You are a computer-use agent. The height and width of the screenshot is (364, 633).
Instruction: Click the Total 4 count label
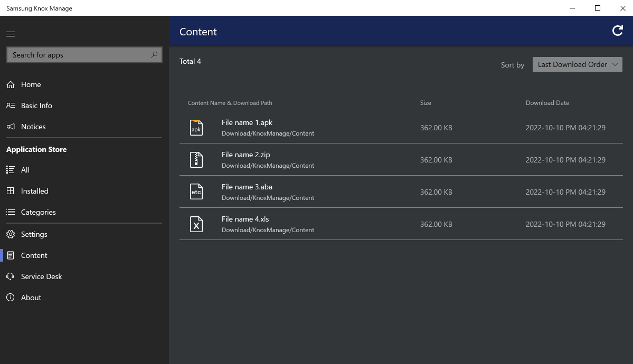pos(190,61)
